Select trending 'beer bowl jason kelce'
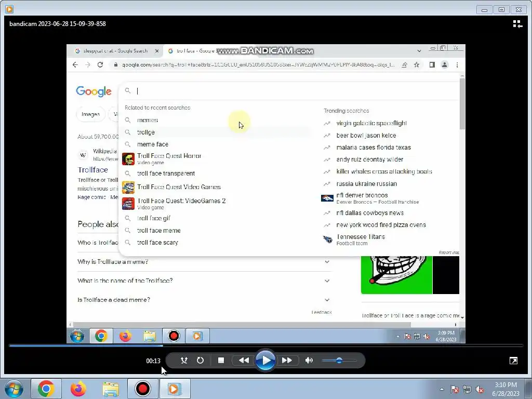The height and width of the screenshot is (399, 532). 366,136
